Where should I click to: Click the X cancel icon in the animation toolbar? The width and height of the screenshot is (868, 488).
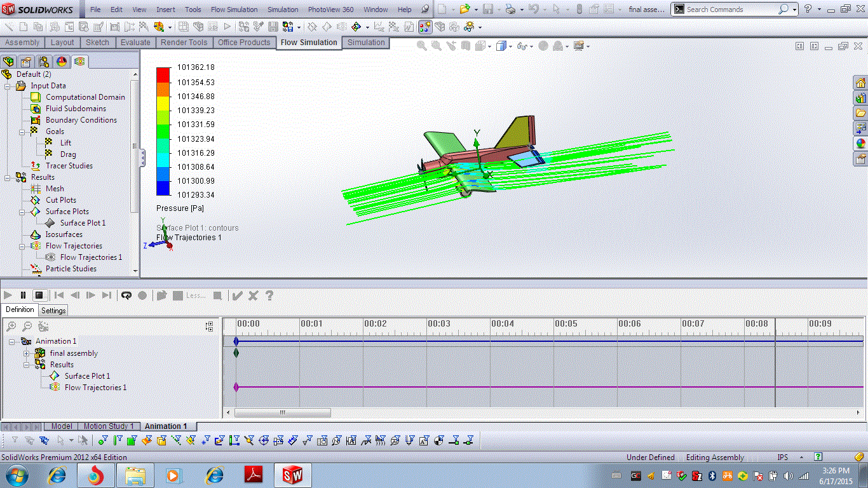click(253, 295)
